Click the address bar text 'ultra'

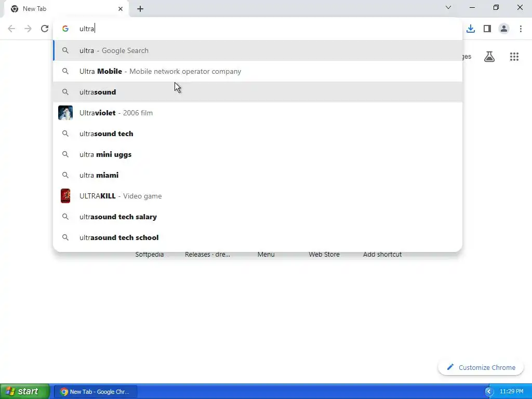tap(87, 29)
